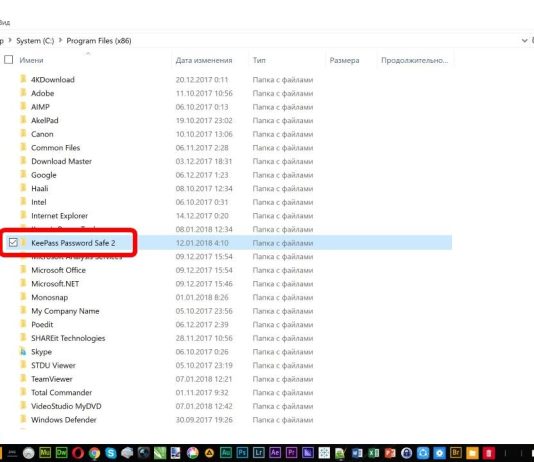Launch Adobe Bridge from the taskbar
This screenshot has width=534, height=462.
coord(456,452)
